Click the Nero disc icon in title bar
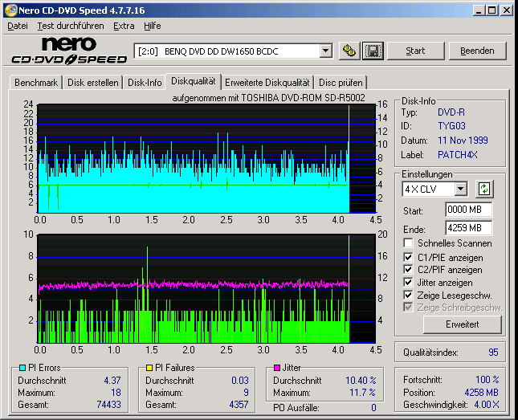Screen dimensions: 518x420 point(10,10)
